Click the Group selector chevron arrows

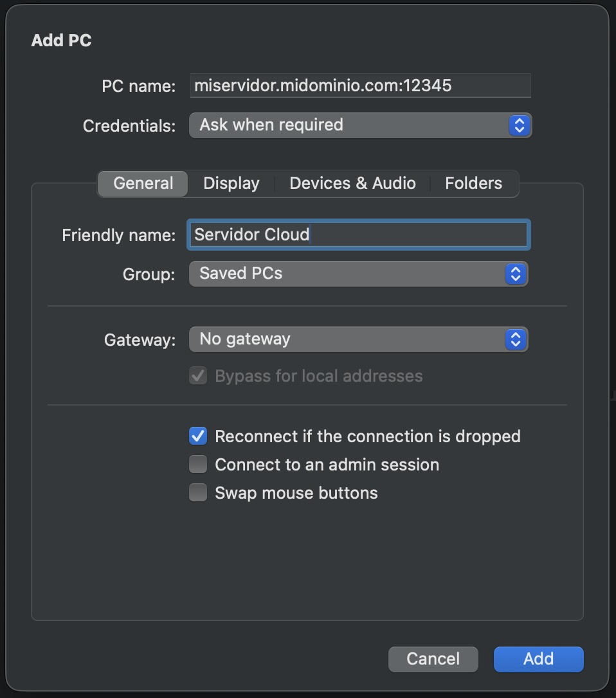(514, 274)
